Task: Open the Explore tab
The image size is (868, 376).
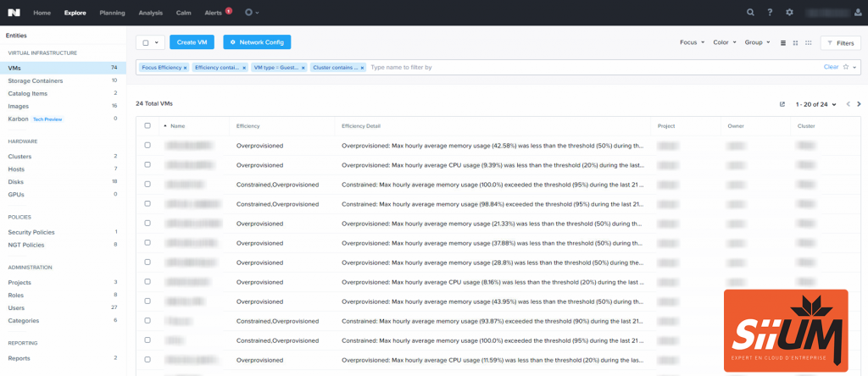Action: point(75,13)
